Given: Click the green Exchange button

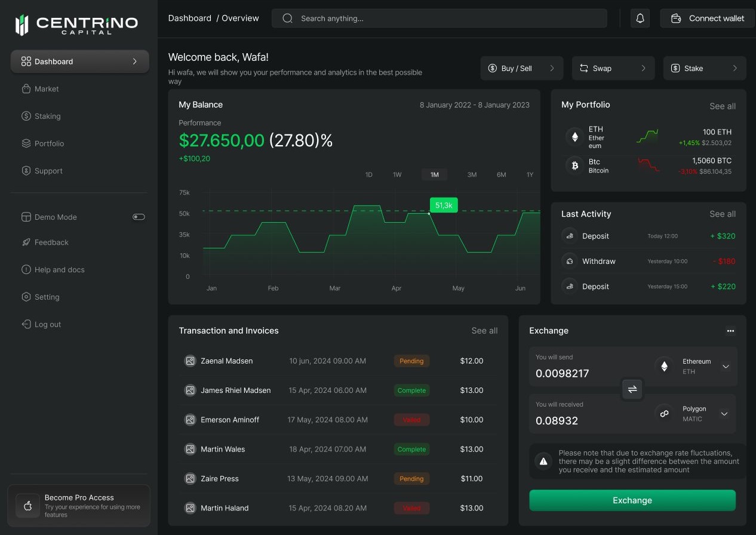Looking at the screenshot, I should [x=632, y=500].
